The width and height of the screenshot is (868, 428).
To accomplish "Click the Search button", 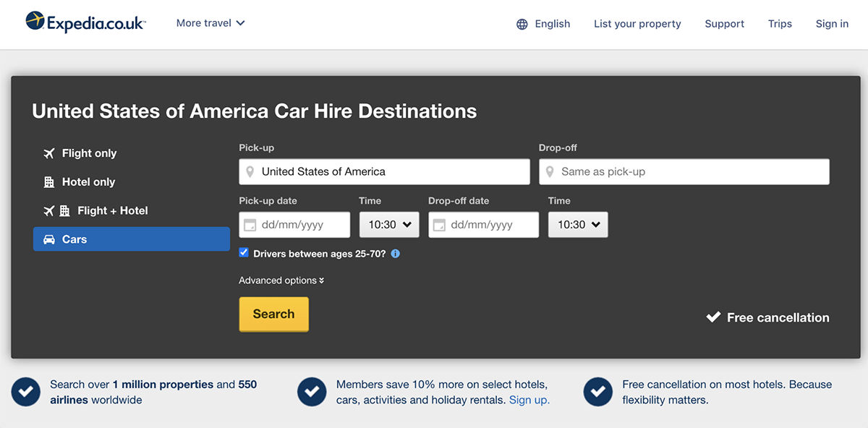I will coord(273,314).
